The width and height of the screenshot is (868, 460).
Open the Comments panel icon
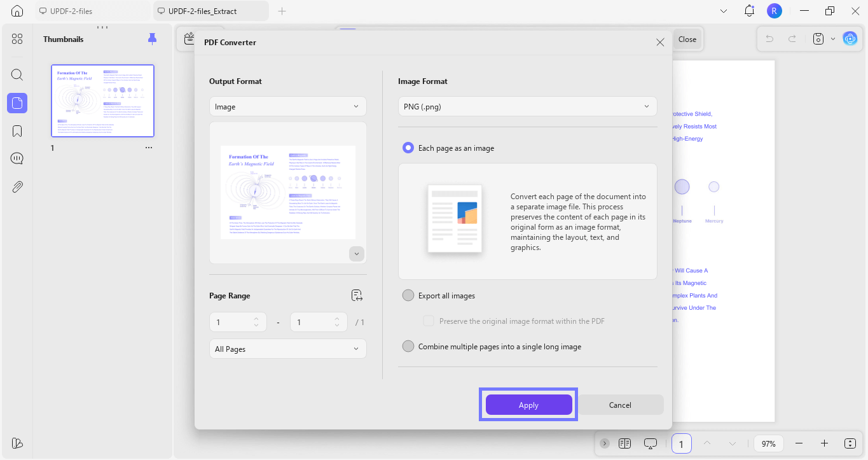(17, 158)
